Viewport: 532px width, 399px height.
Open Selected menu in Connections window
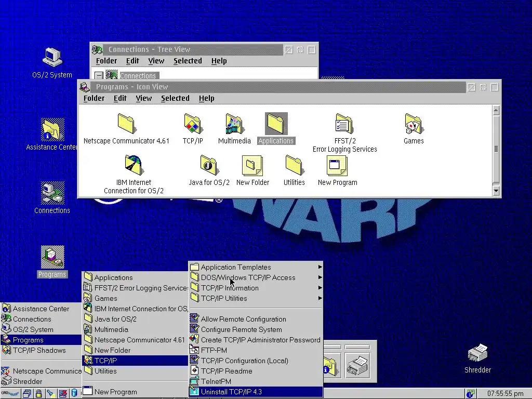188,61
